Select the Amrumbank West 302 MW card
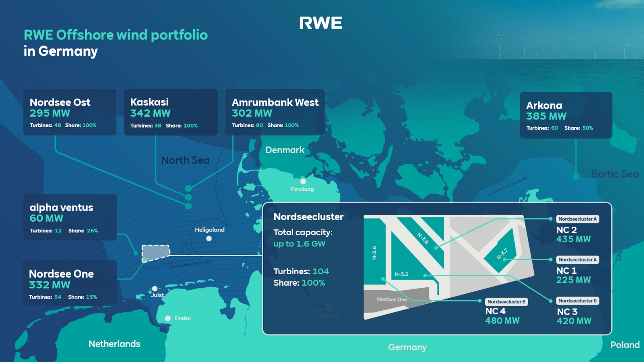Screen dimensions: 644x362 tap(275, 112)
